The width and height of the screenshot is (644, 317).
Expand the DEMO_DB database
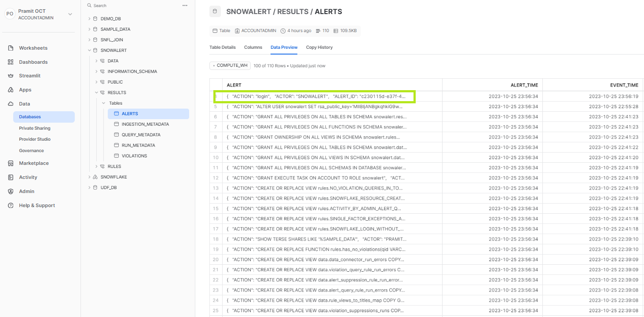pyautogui.click(x=90, y=18)
